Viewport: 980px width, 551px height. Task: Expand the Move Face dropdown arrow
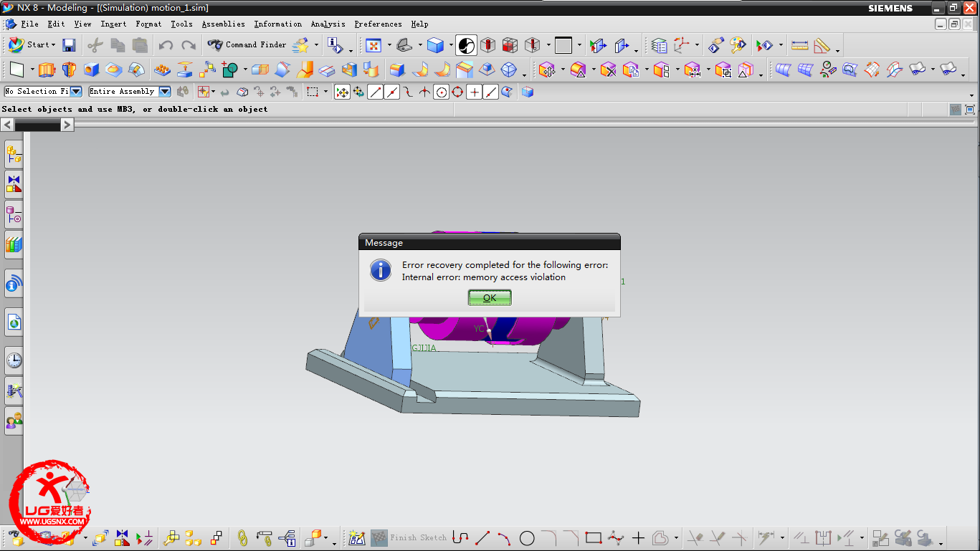coord(563,70)
